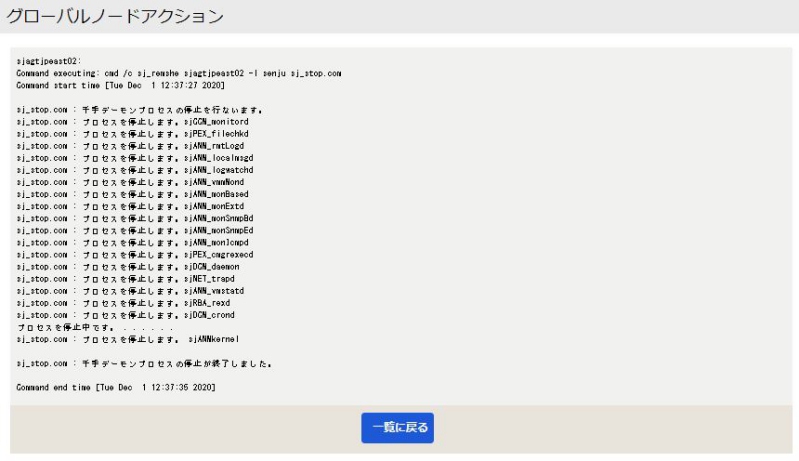Select the Command start time line
Screen dimensions: 799x461
pos(120,86)
